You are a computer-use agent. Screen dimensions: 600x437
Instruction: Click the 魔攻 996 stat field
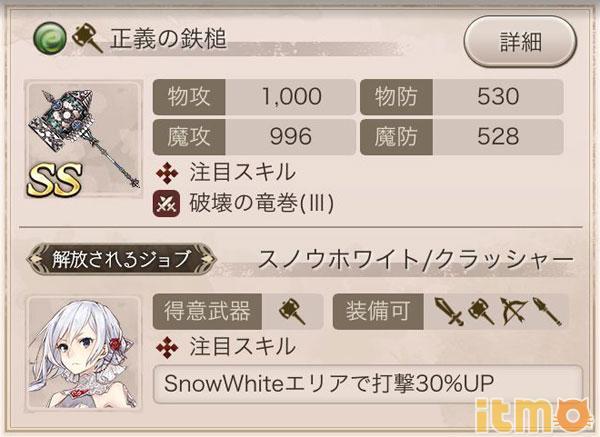[254, 137]
